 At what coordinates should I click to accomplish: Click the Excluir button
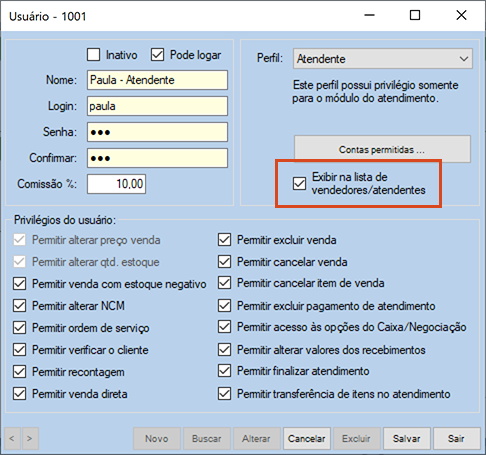click(x=357, y=439)
